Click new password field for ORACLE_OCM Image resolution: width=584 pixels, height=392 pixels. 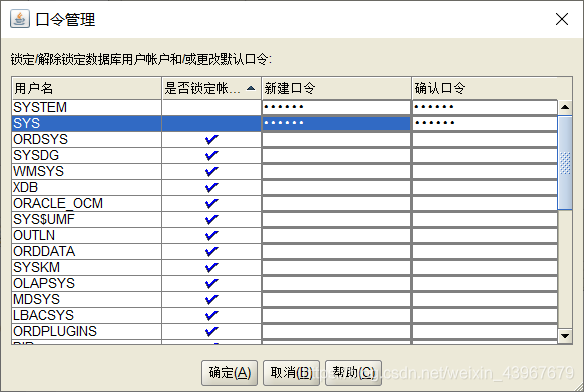(x=336, y=203)
